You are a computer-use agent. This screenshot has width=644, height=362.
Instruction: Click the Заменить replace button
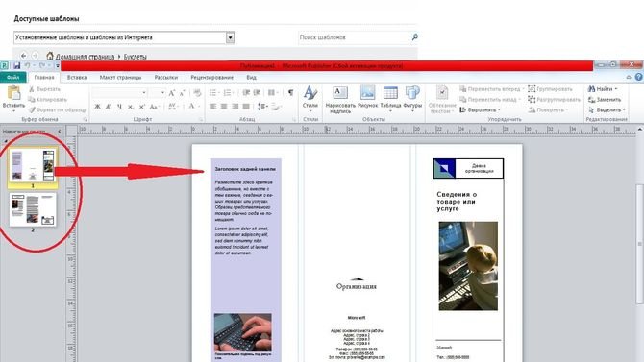[605, 100]
